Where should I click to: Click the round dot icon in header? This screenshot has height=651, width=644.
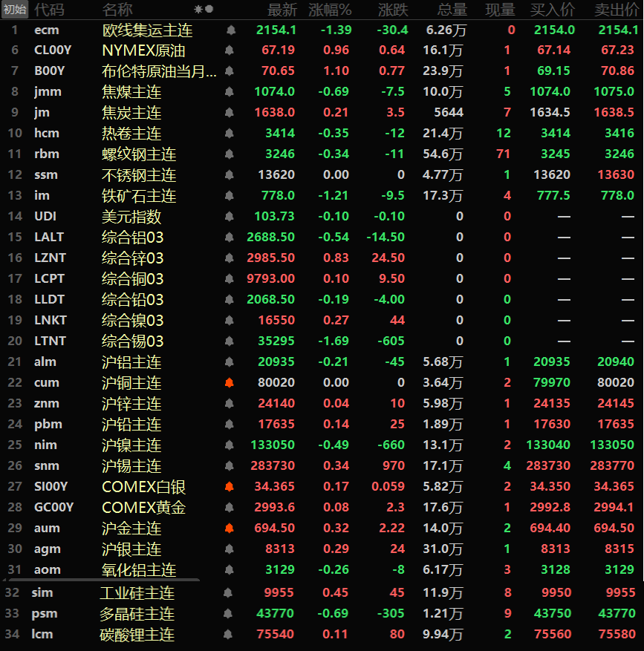pyautogui.click(x=209, y=10)
